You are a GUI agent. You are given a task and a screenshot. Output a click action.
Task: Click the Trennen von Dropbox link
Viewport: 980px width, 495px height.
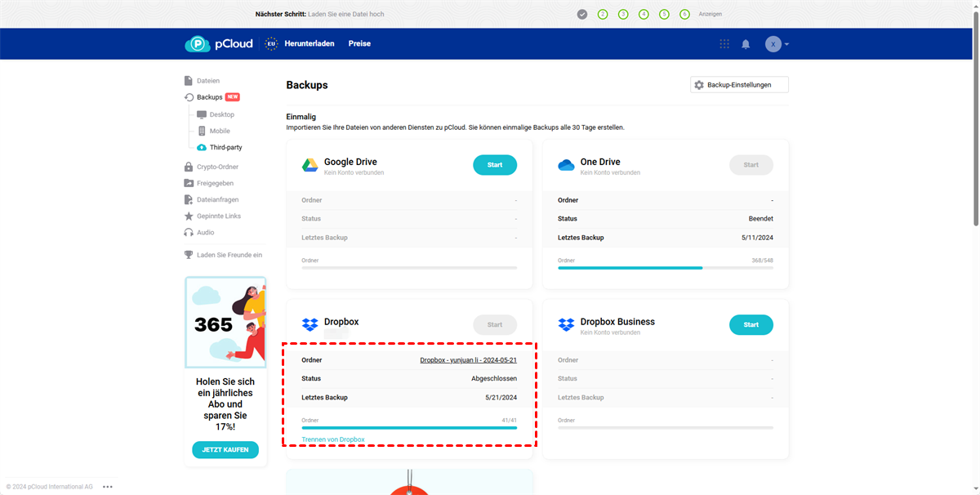pos(333,439)
